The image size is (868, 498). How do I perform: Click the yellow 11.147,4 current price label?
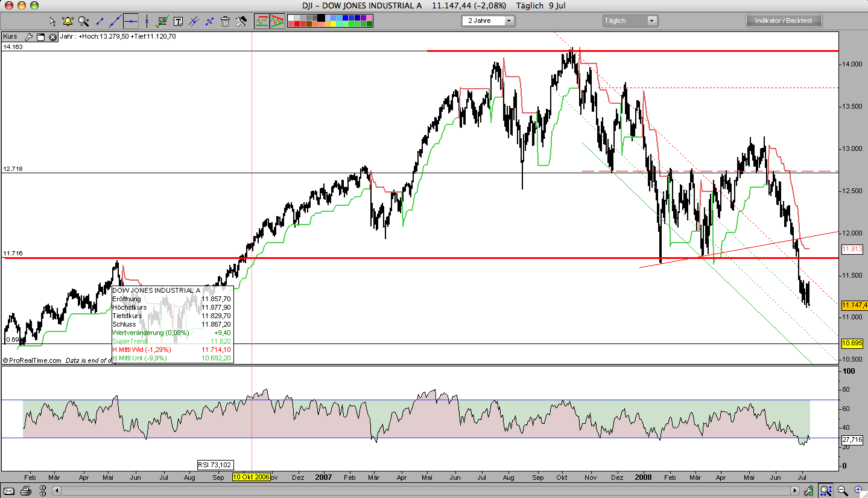point(854,305)
